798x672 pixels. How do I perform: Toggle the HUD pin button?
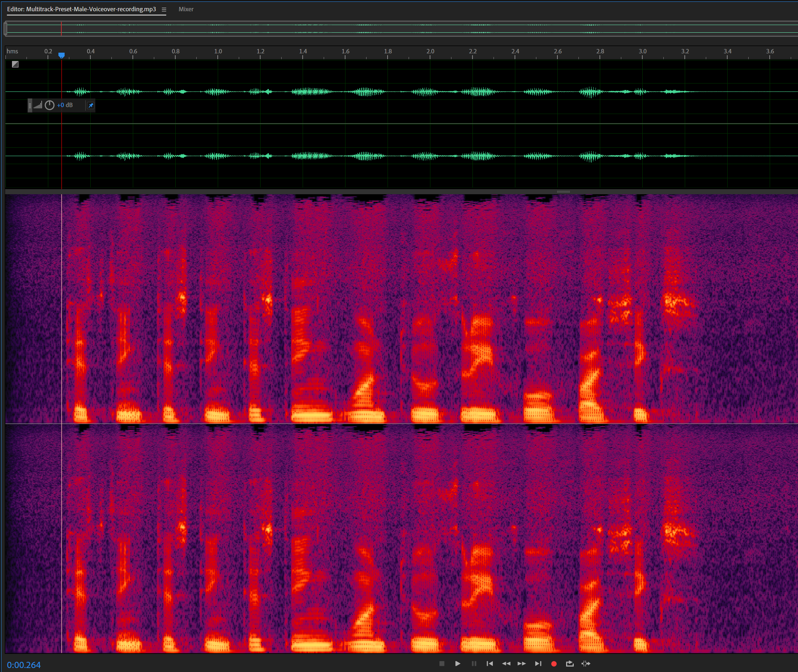91,106
